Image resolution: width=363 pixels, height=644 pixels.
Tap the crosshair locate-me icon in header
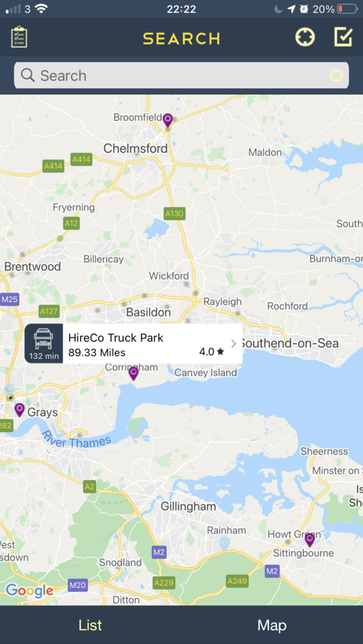[305, 37]
